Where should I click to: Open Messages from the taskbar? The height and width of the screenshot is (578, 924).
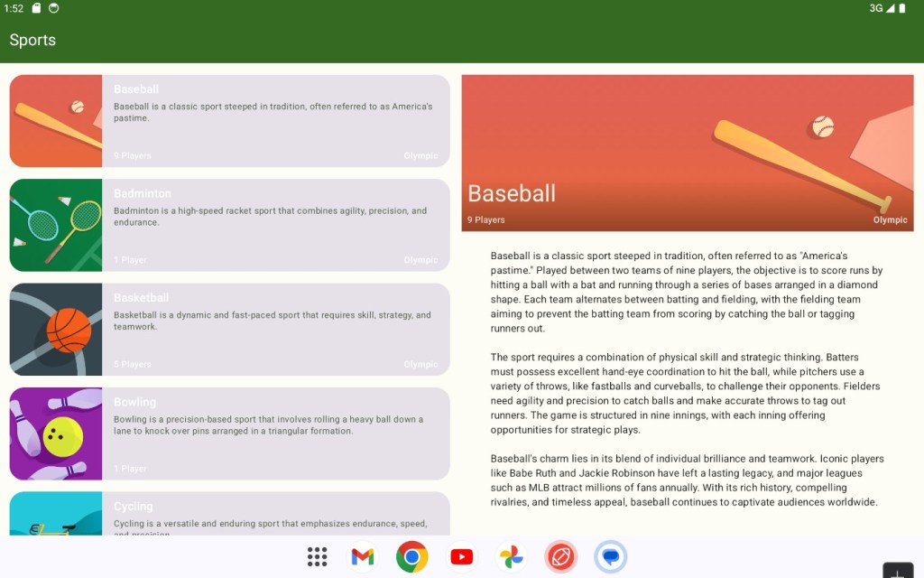click(610, 556)
